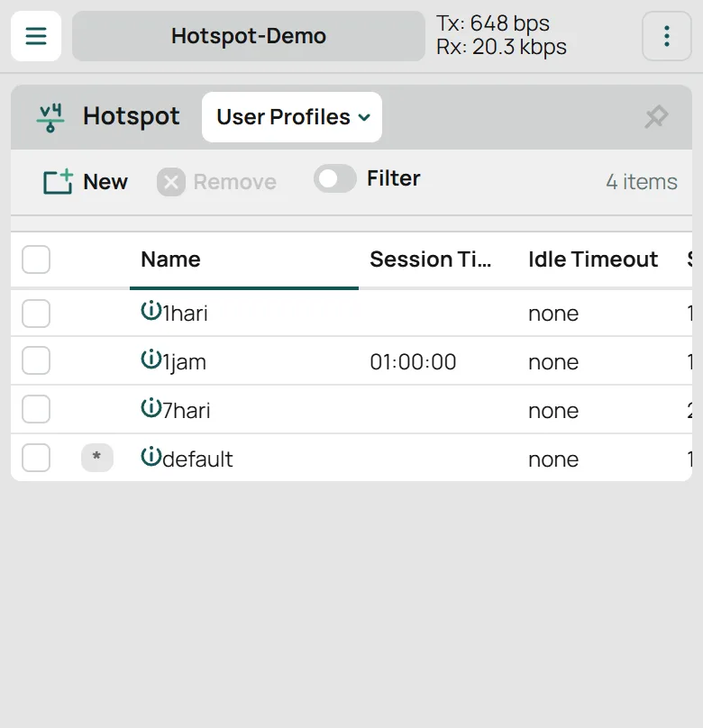Click the New button label
The height and width of the screenshot is (728, 703).
(105, 182)
